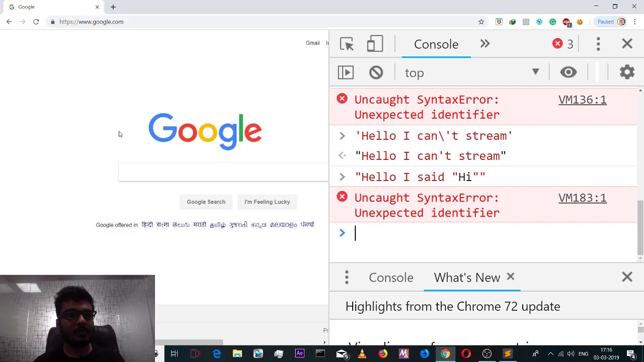The width and height of the screenshot is (644, 362).
Task: Select the drawer Console tab
Action: pos(391,278)
